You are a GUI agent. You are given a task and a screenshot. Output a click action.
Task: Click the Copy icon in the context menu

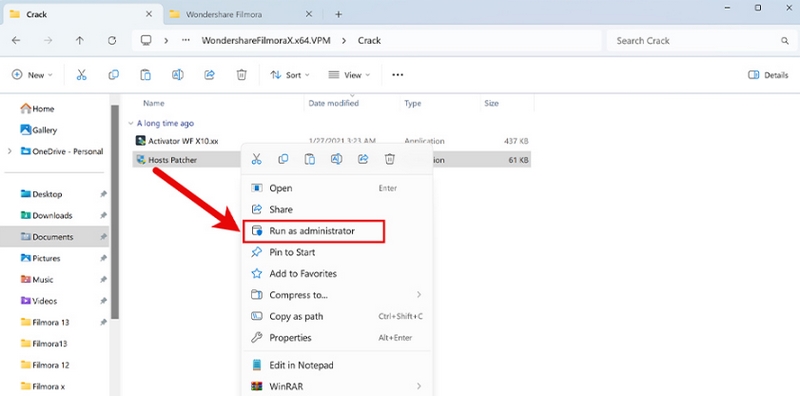[283, 159]
